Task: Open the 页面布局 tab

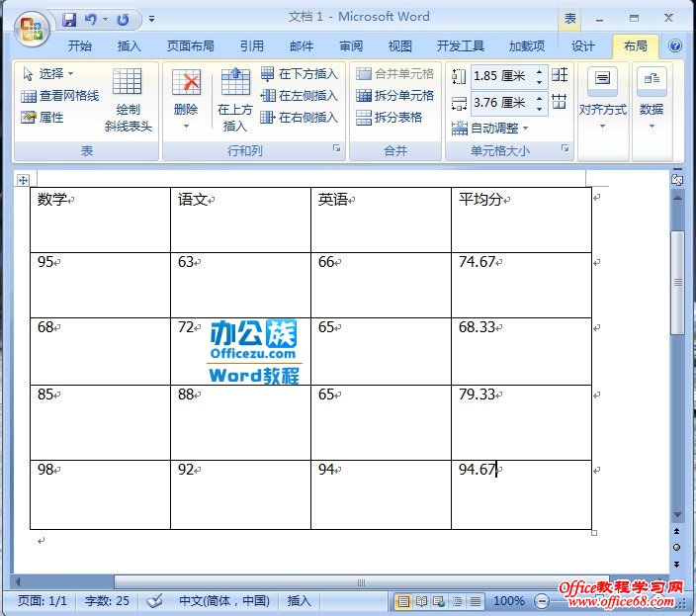Action: (191, 46)
